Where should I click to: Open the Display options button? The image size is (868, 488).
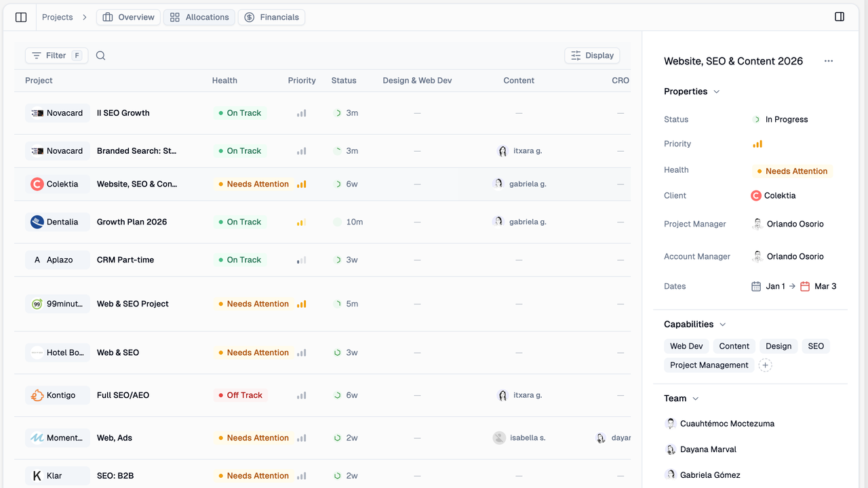click(592, 56)
